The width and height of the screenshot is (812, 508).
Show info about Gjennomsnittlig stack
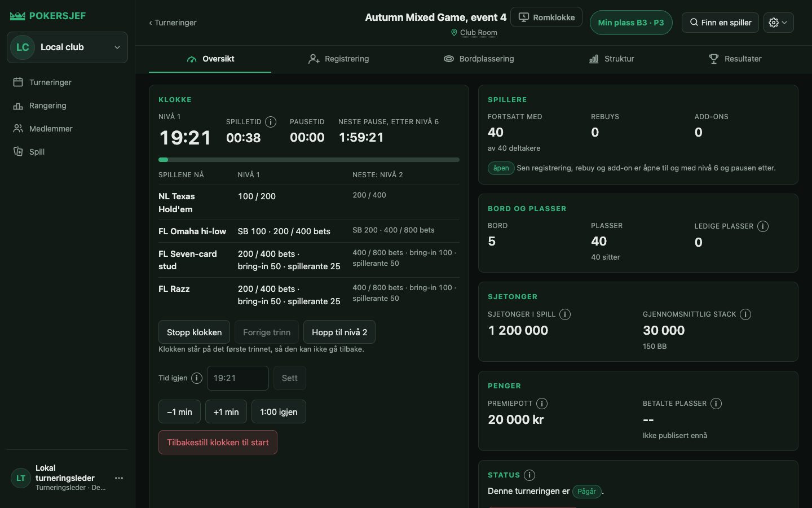click(x=745, y=314)
